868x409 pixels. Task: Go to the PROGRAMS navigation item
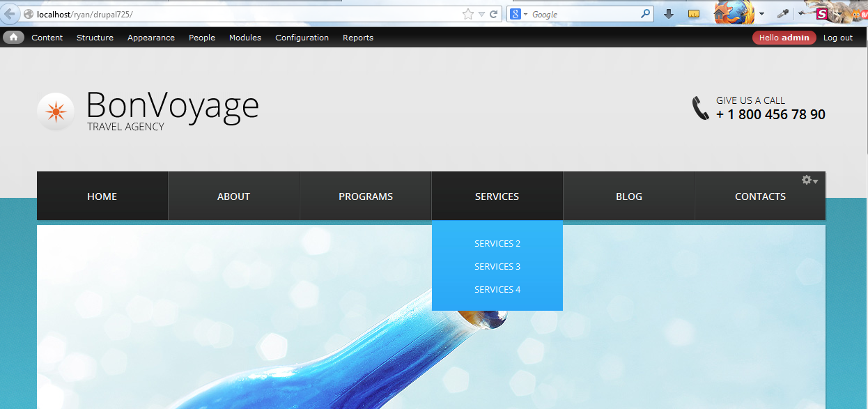[366, 196]
